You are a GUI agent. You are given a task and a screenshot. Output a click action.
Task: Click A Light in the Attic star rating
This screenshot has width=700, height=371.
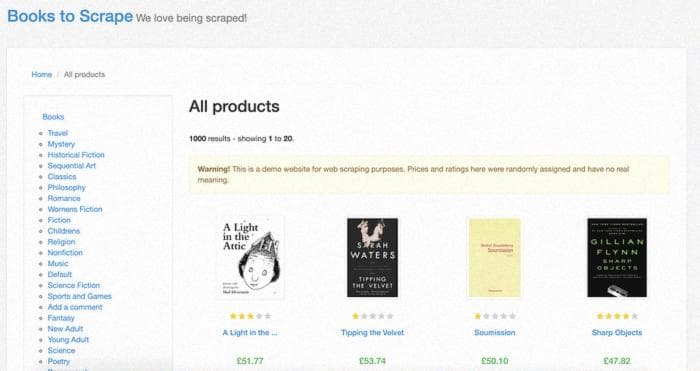click(x=250, y=316)
